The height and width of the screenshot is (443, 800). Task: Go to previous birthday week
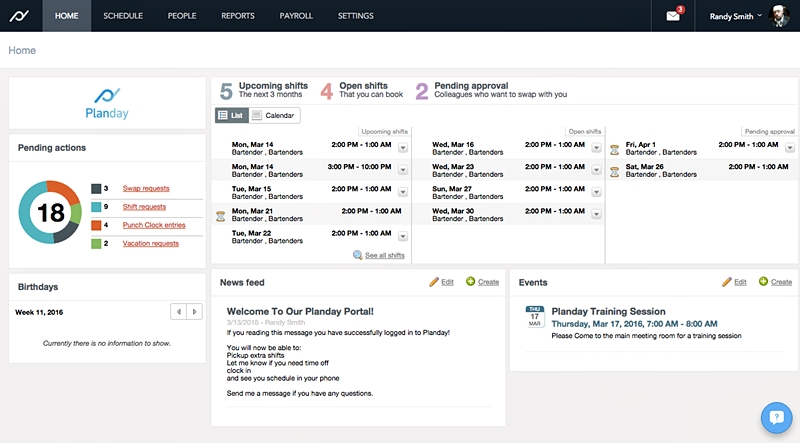pos(178,312)
